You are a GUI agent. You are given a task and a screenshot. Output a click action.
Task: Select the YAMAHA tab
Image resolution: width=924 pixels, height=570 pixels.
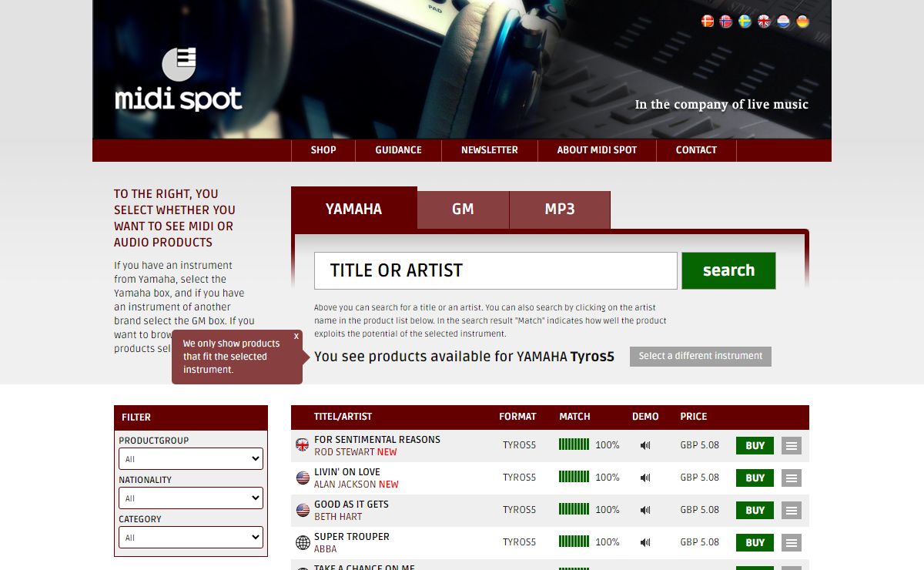point(354,209)
